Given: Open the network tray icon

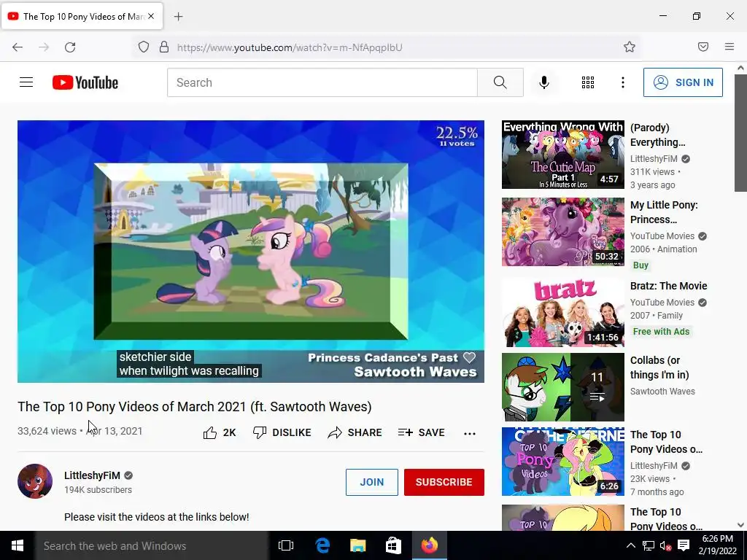Looking at the screenshot, I should pyautogui.click(x=649, y=545).
